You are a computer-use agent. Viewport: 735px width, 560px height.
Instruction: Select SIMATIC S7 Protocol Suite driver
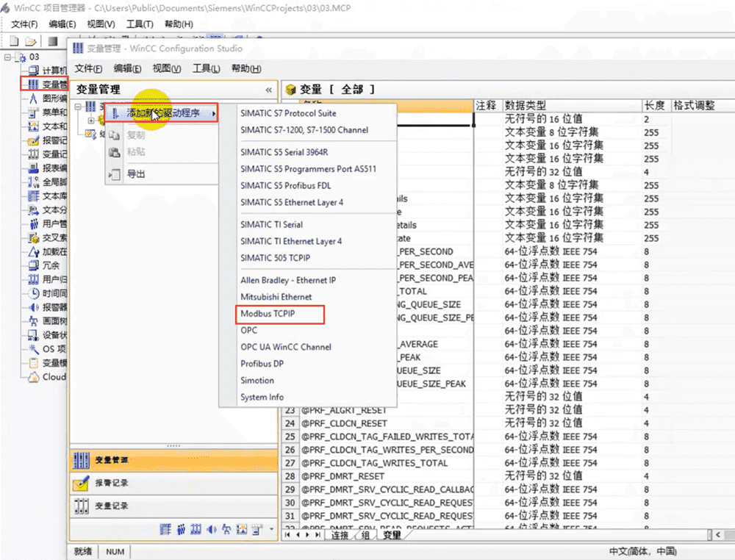coord(288,113)
